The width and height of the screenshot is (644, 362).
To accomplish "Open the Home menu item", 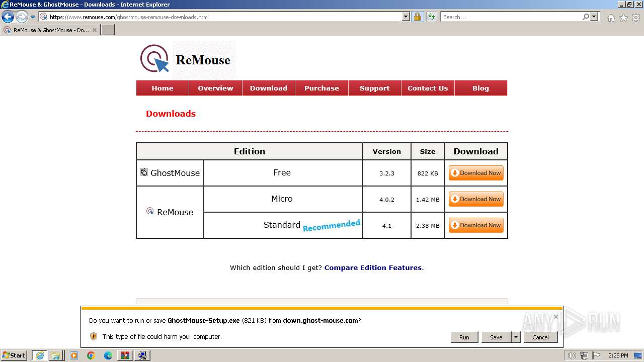I will 163,88.
